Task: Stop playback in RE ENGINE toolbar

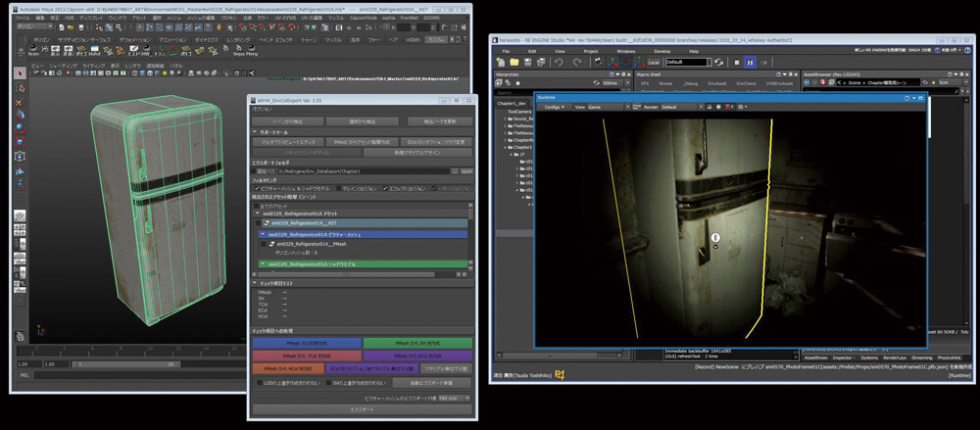Action: [x=737, y=63]
